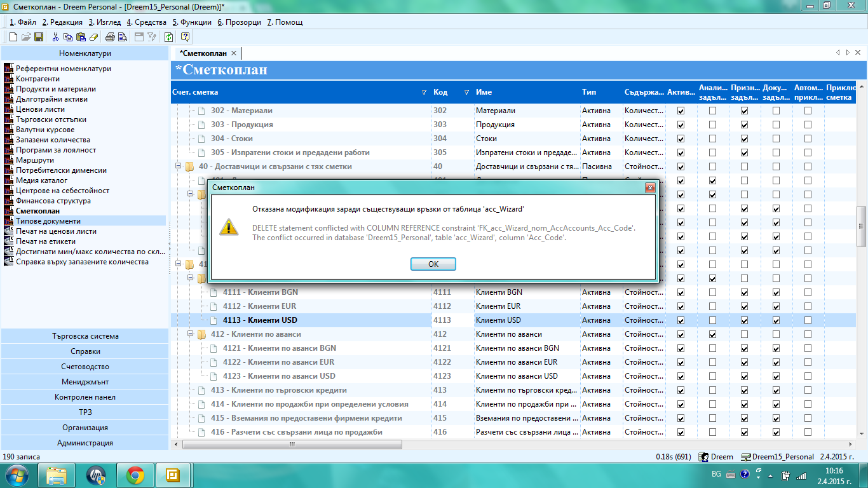Screen dimensions: 868x488
Task: Click the greyed panel layout toolbar icon
Action: 139,37
